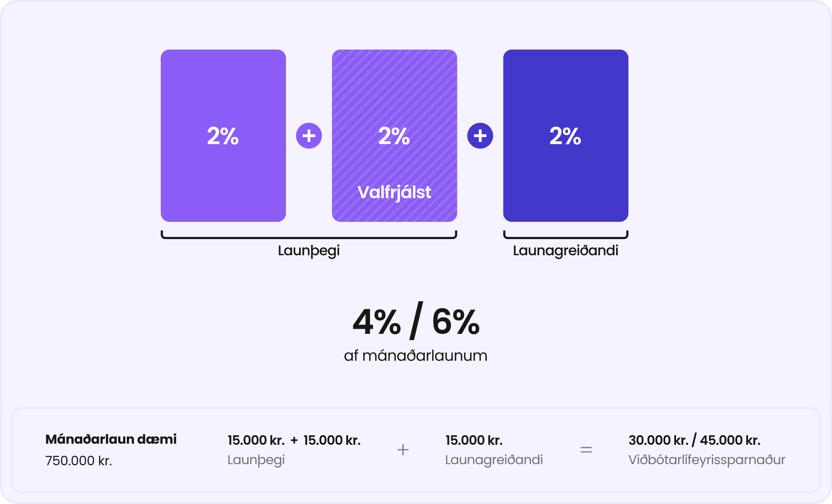Click the 750.000 kr. salary amount
The width and height of the screenshot is (832, 504).
tap(79, 461)
